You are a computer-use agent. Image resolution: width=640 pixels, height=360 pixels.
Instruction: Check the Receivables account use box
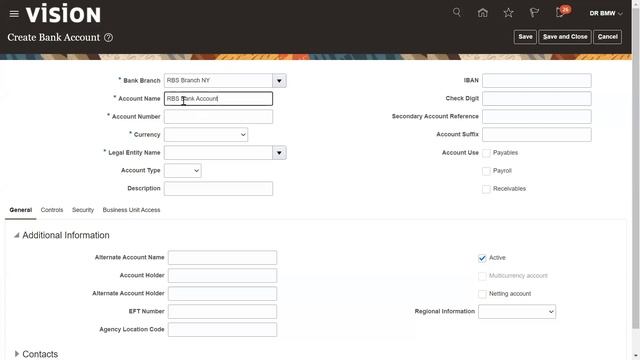(486, 189)
